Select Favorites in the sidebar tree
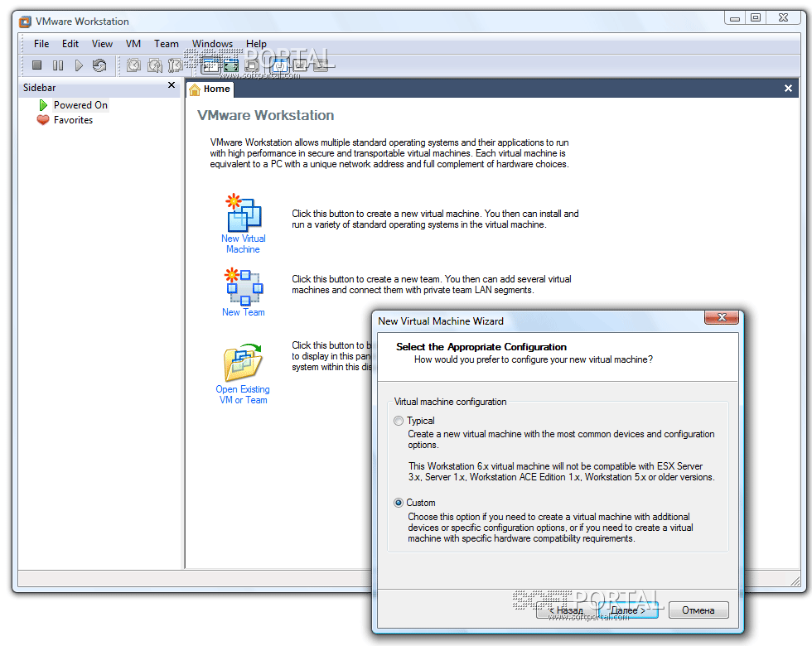This screenshot has width=812, height=646. coord(73,120)
